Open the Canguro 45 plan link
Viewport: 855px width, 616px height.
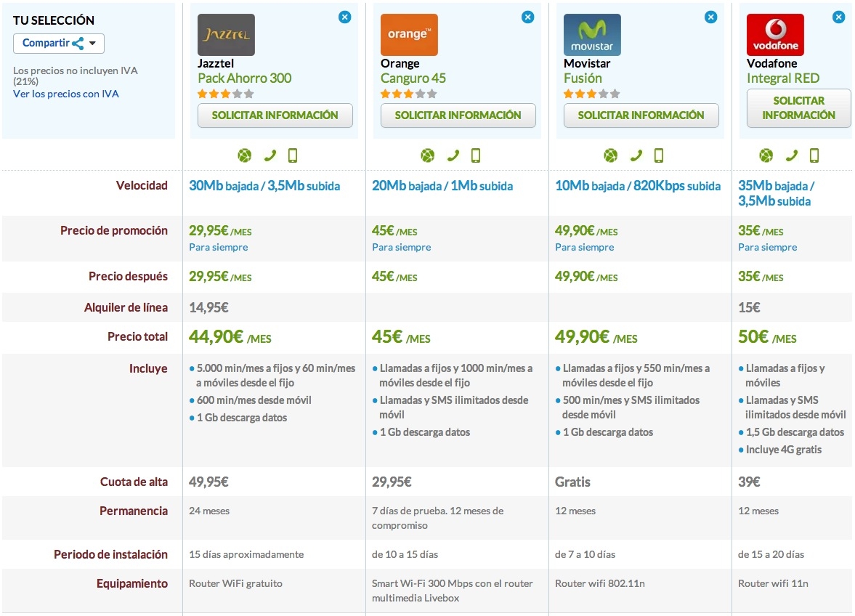[413, 78]
